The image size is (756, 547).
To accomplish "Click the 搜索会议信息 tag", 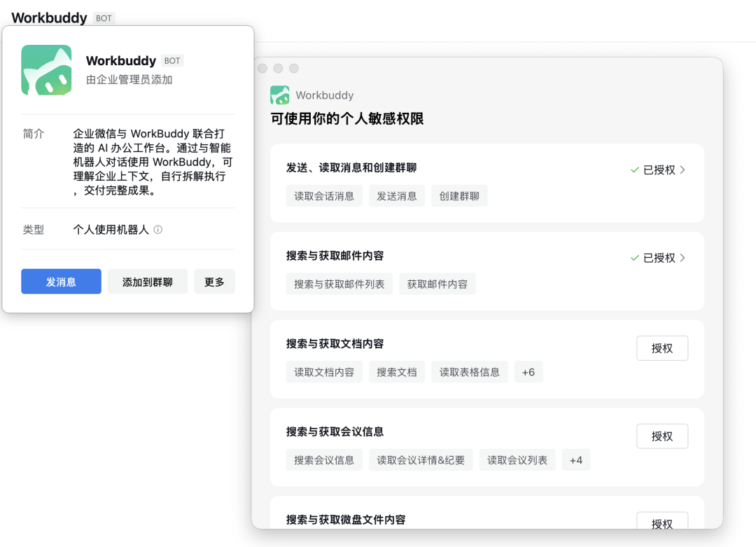I will click(x=324, y=460).
